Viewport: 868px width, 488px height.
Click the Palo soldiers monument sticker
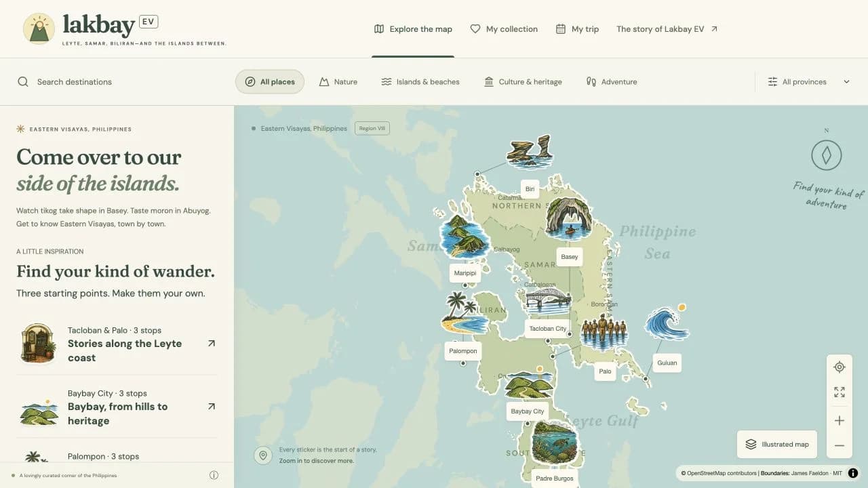pyautogui.click(x=604, y=333)
